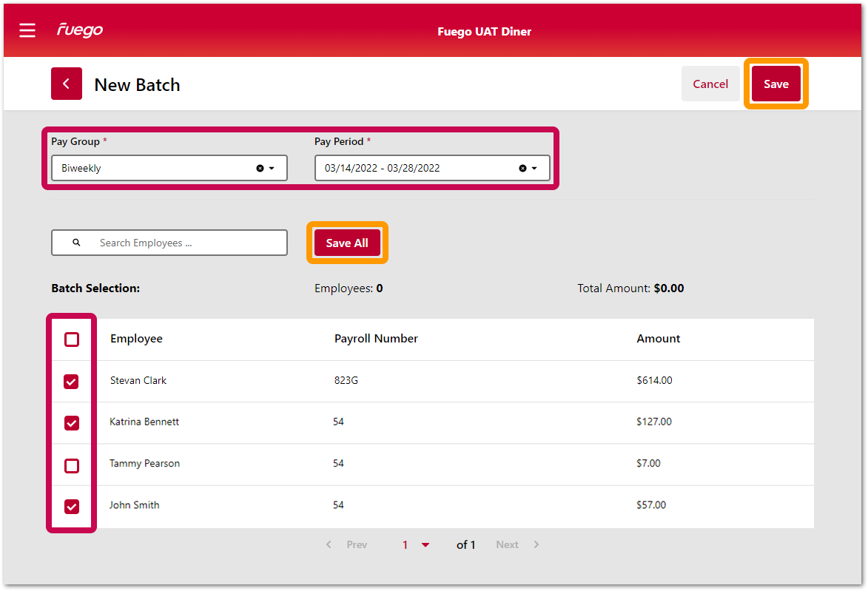
Task: Uncheck Stevan Clark's checkbox
Action: [x=72, y=382]
